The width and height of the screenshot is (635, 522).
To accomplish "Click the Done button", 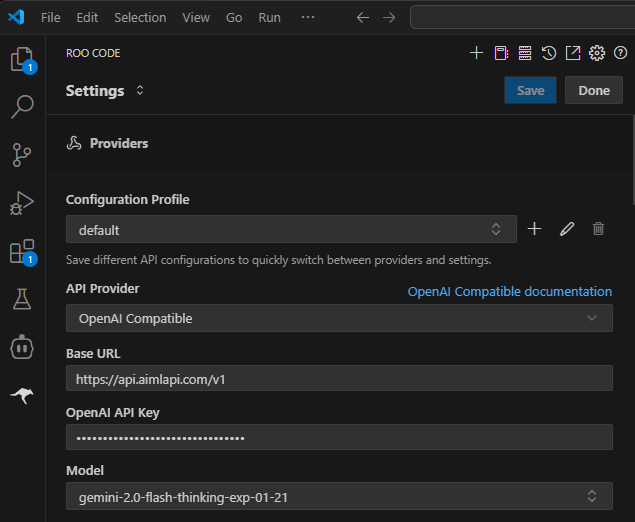I will 593,90.
